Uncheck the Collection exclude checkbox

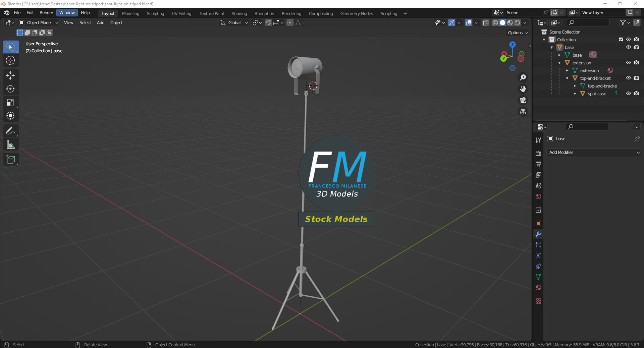pos(621,40)
